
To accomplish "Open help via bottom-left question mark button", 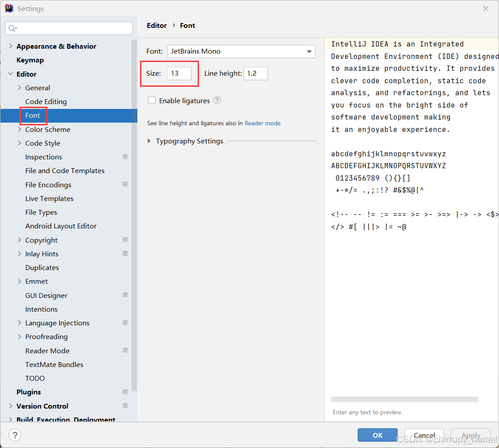I will (x=15, y=435).
